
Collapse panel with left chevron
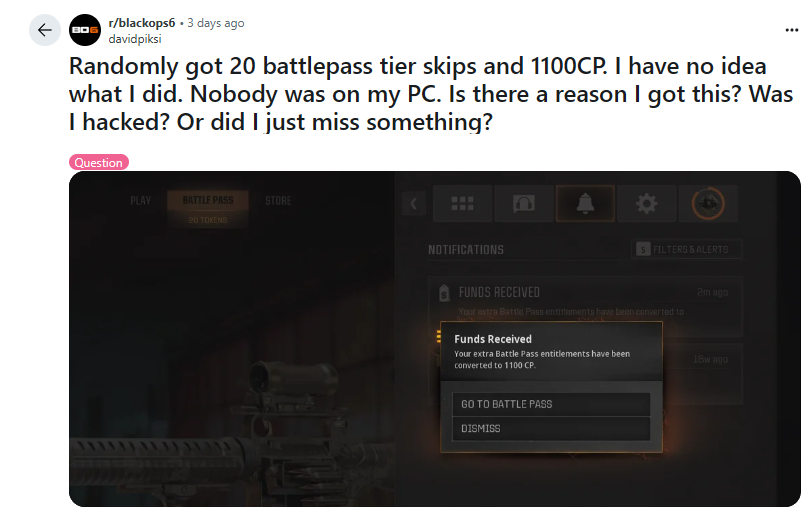[414, 204]
